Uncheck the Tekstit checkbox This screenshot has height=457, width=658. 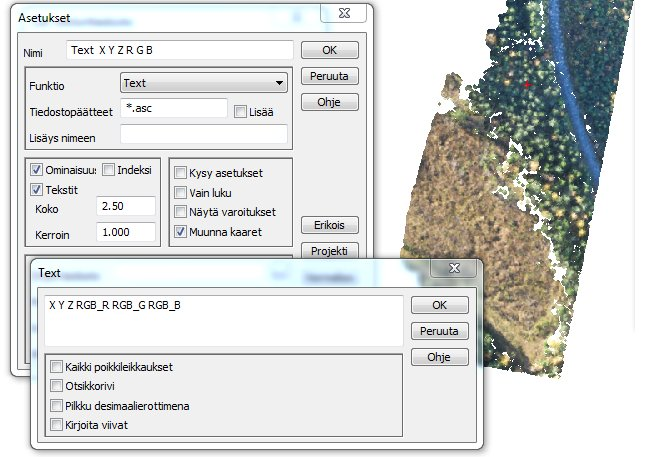[37, 190]
